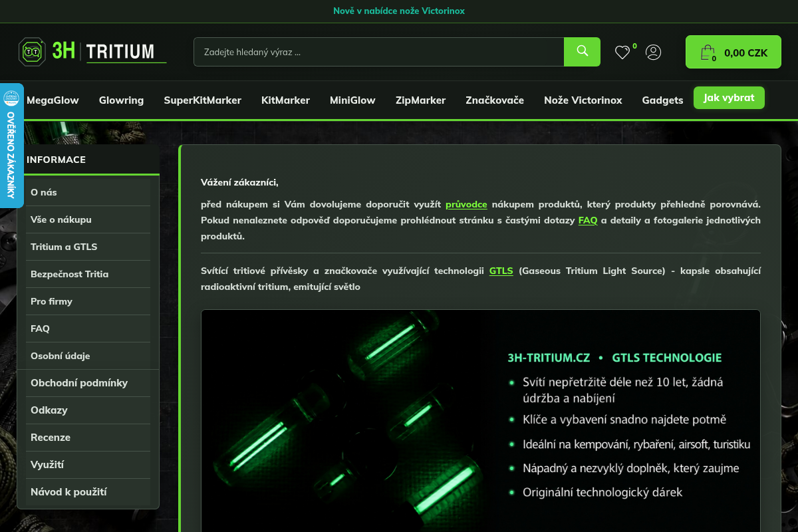The width and height of the screenshot is (798, 532).
Task: Click the INFORMACE sidebar heading
Action: coord(57,160)
